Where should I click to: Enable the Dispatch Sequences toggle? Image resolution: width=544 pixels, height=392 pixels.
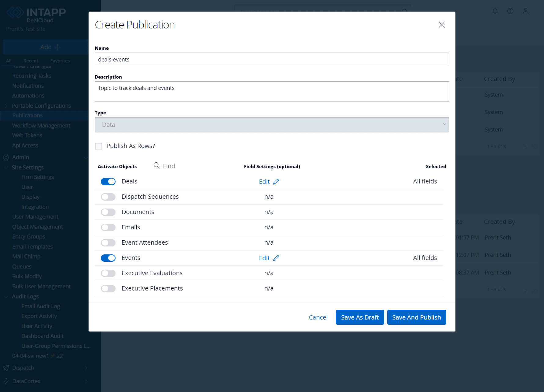coord(108,197)
